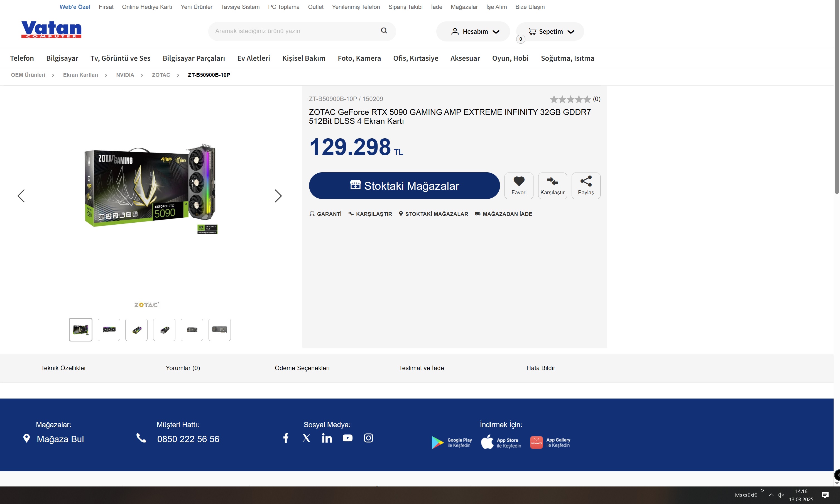
Task: Click the small KARŞILAŞTIR link with arrows icon
Action: pyautogui.click(x=370, y=214)
